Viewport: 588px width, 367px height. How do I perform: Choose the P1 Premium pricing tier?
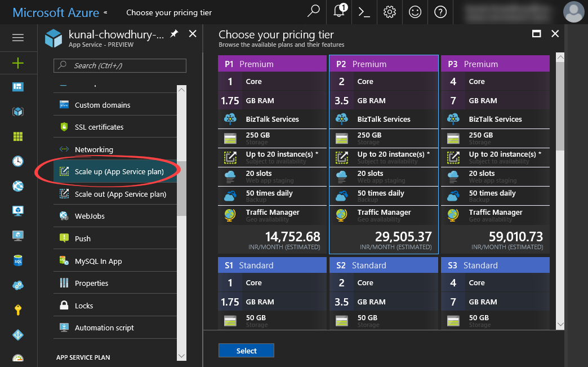click(272, 154)
